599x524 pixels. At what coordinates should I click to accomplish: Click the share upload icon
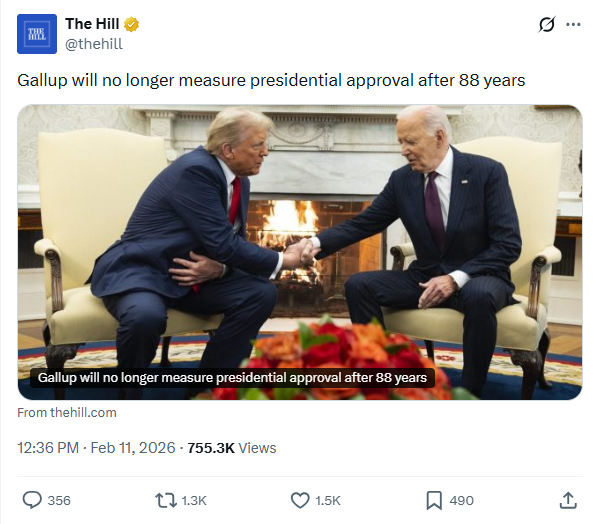[x=568, y=500]
